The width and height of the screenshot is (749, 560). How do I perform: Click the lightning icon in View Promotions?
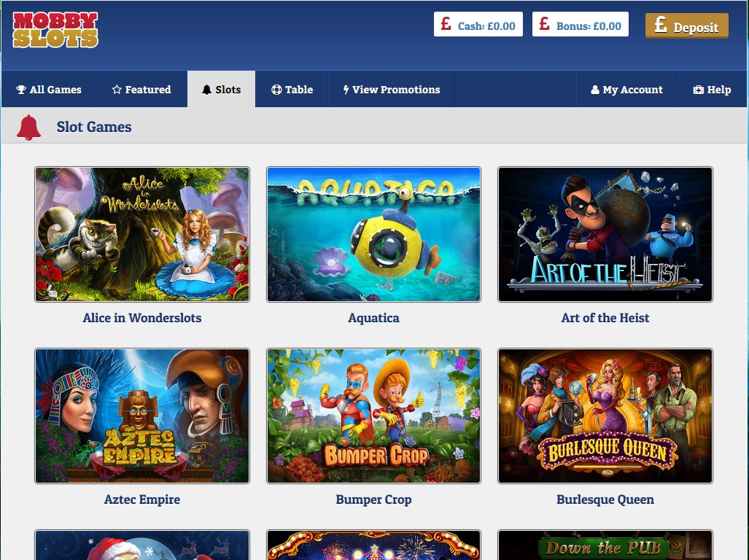[346, 90]
